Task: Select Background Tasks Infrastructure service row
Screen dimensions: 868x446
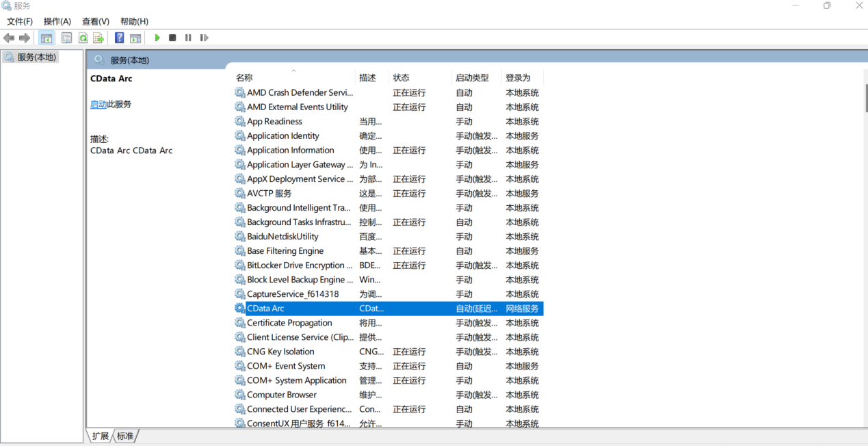Action: 388,222
